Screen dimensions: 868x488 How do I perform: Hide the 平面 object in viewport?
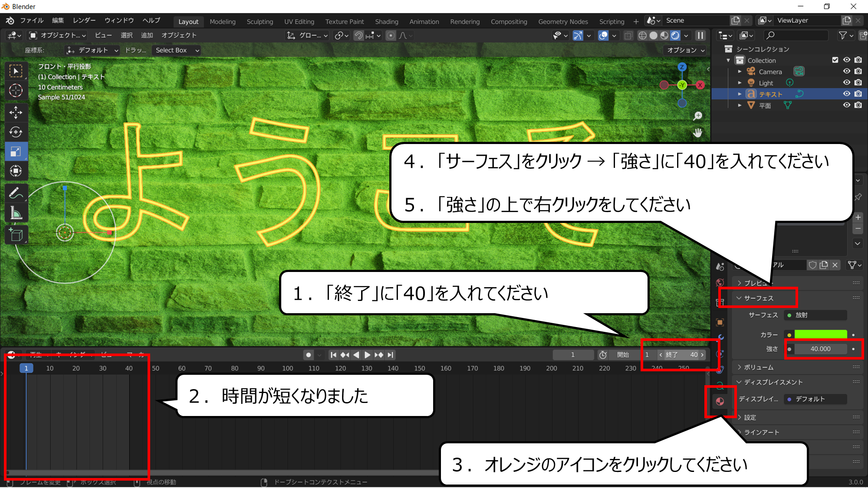pyautogui.click(x=847, y=105)
